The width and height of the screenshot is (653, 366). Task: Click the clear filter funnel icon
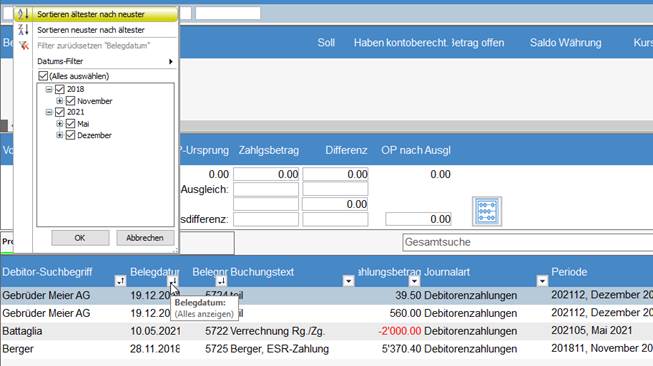click(24, 45)
